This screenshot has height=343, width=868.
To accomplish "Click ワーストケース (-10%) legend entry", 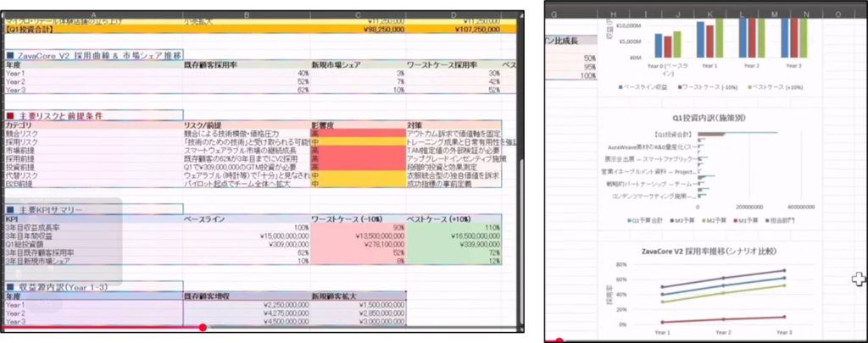I will click(x=707, y=87).
